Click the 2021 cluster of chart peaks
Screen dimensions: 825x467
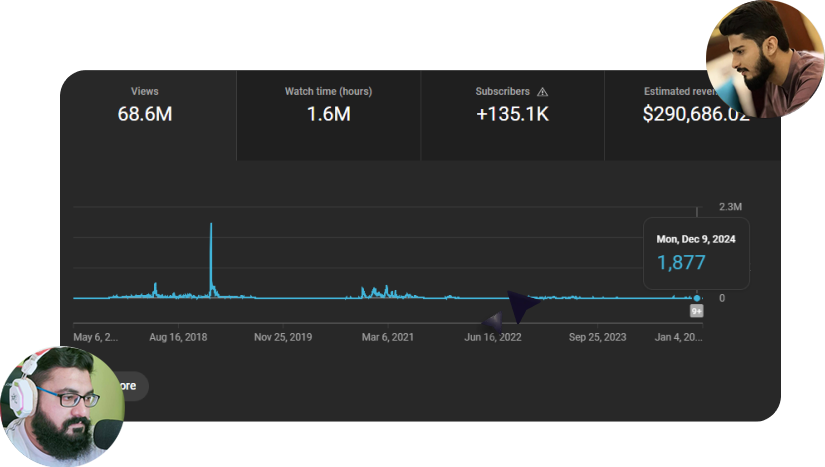(x=375, y=291)
